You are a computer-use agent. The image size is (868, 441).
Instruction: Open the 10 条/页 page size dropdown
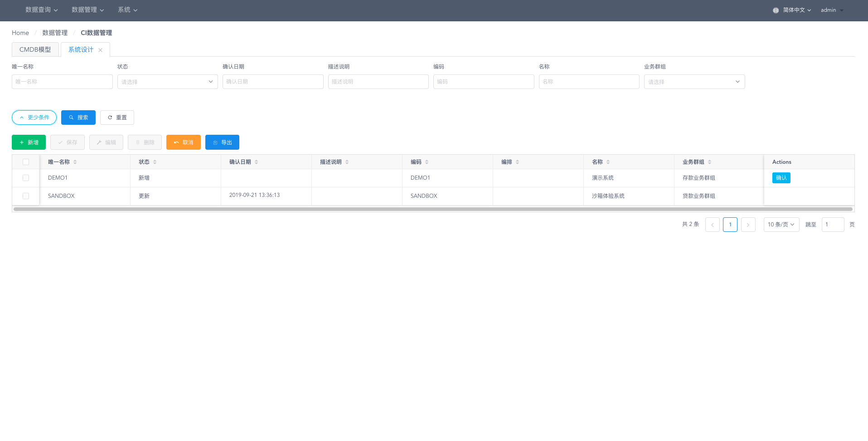pos(781,225)
